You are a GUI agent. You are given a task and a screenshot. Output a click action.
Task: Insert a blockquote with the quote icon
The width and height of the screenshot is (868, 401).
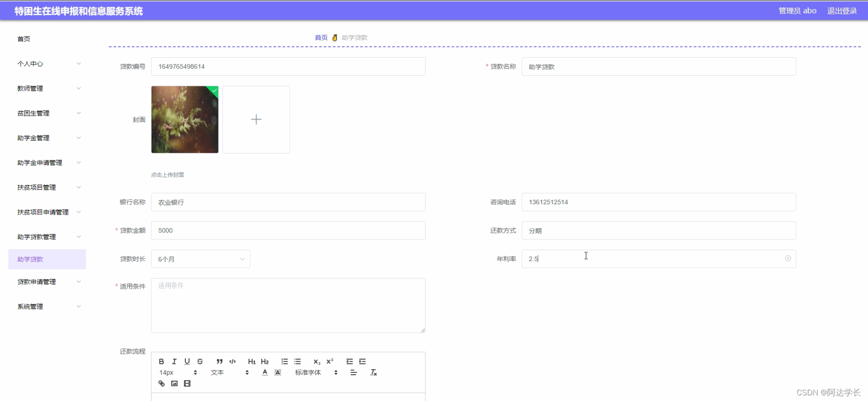coord(219,362)
